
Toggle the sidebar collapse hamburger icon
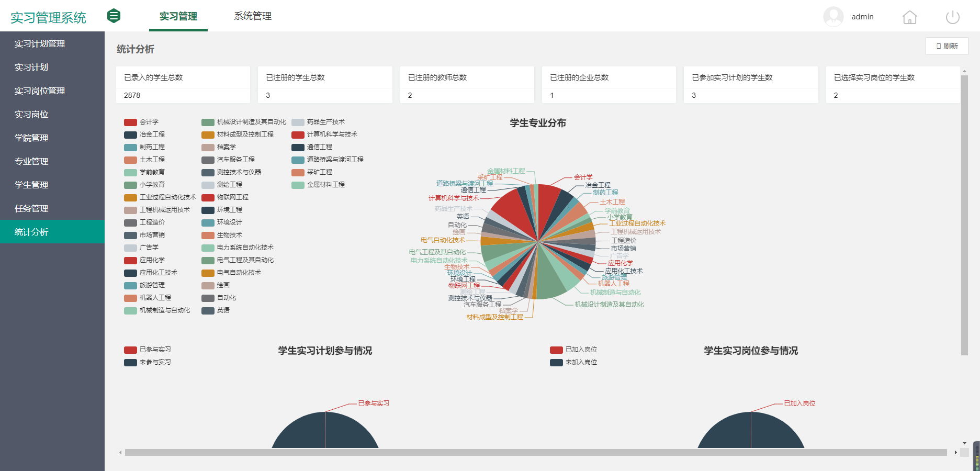[x=114, y=16]
